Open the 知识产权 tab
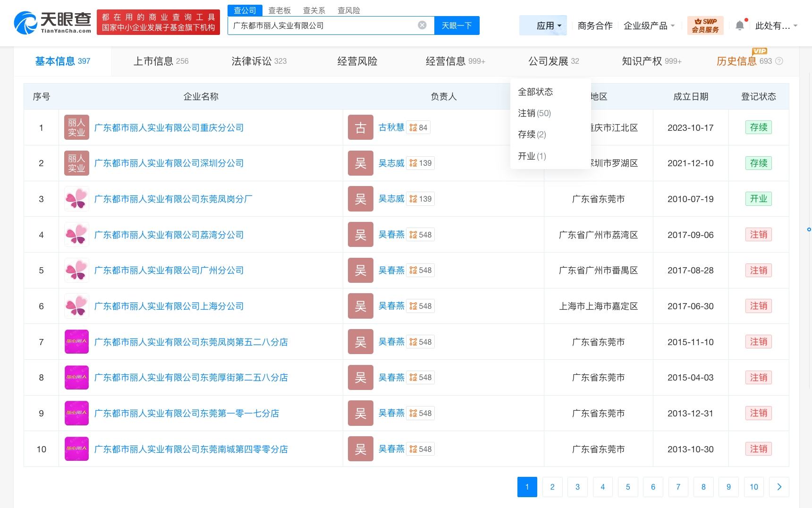812x508 pixels. point(651,61)
